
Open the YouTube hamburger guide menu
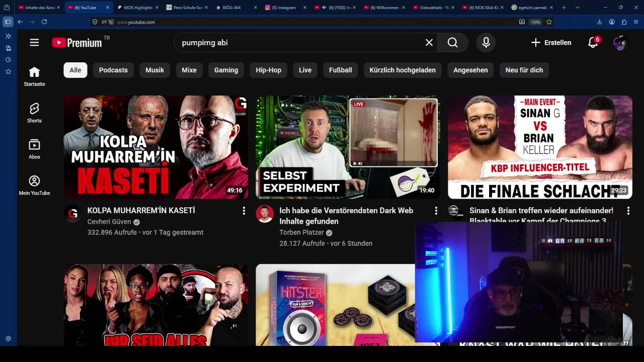point(34,43)
